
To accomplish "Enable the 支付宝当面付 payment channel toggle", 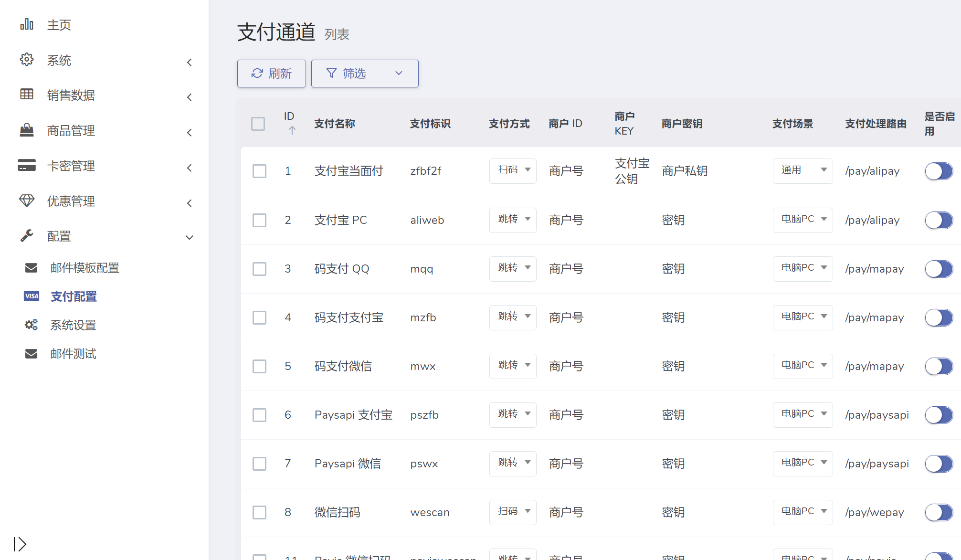I will click(939, 171).
